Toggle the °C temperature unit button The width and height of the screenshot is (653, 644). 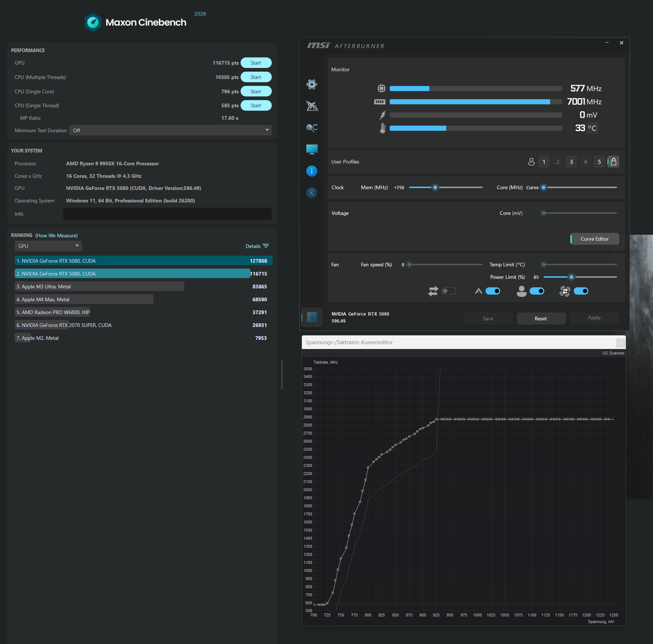[x=592, y=128]
